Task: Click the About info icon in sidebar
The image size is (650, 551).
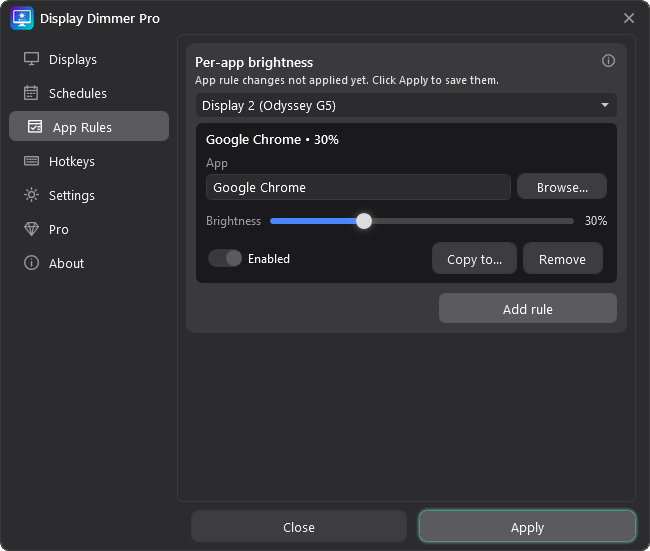Action: click(x=32, y=263)
